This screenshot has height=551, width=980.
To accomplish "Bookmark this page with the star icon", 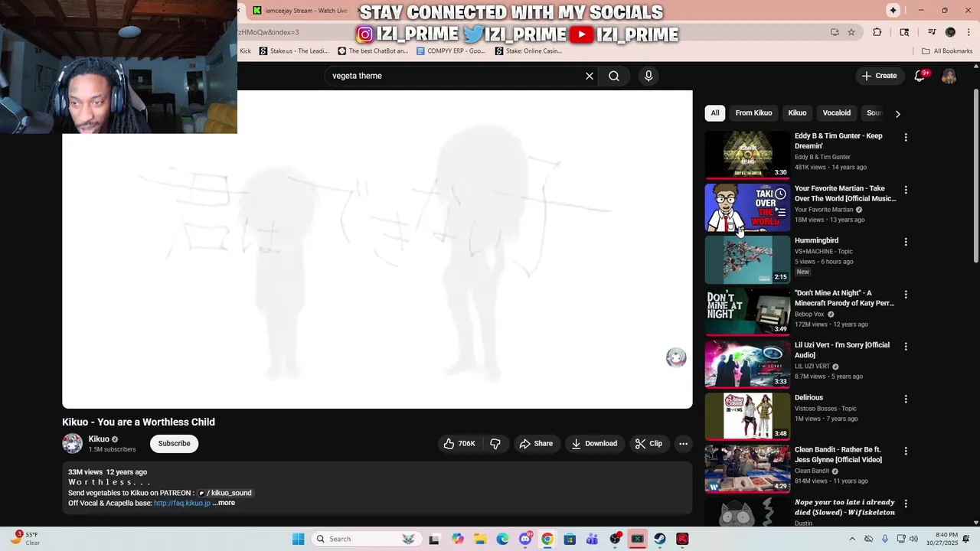I will (851, 32).
